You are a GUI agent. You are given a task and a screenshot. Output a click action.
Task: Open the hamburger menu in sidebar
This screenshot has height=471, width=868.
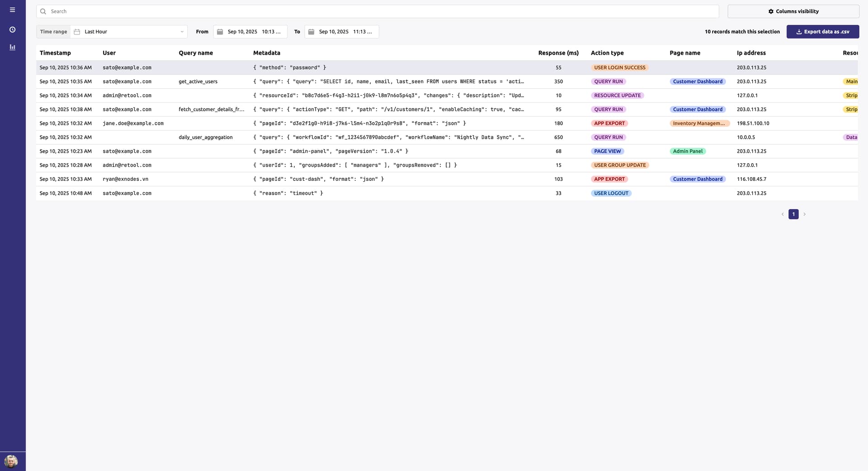12,10
